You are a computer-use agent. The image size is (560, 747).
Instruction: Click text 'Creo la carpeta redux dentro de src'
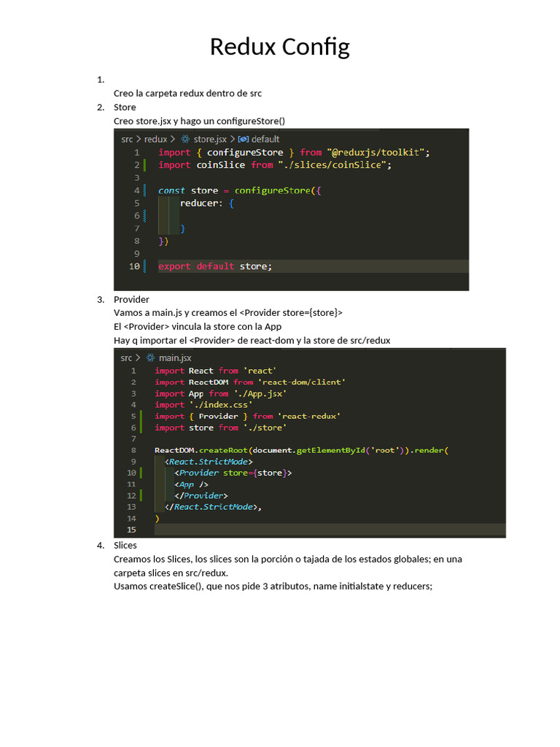[187, 93]
